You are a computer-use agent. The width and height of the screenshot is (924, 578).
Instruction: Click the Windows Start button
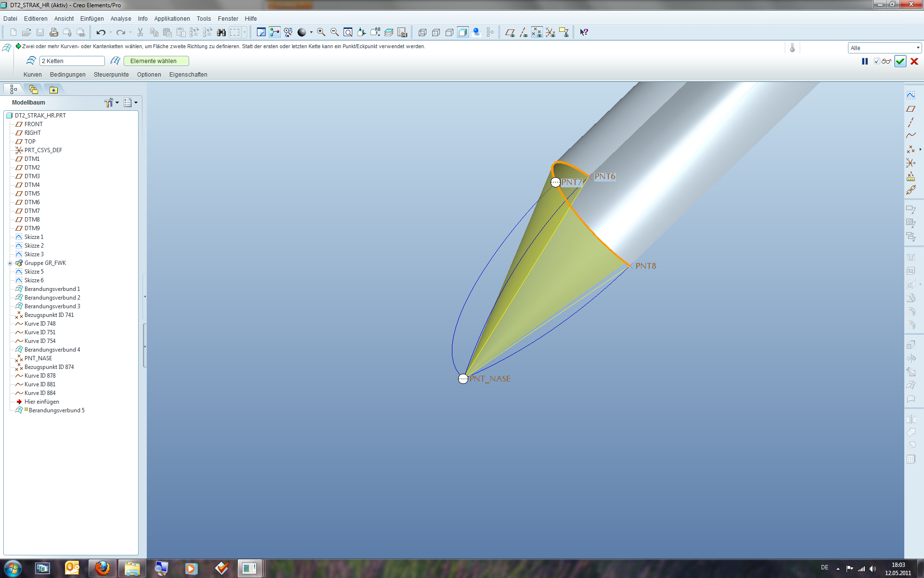[x=13, y=568]
